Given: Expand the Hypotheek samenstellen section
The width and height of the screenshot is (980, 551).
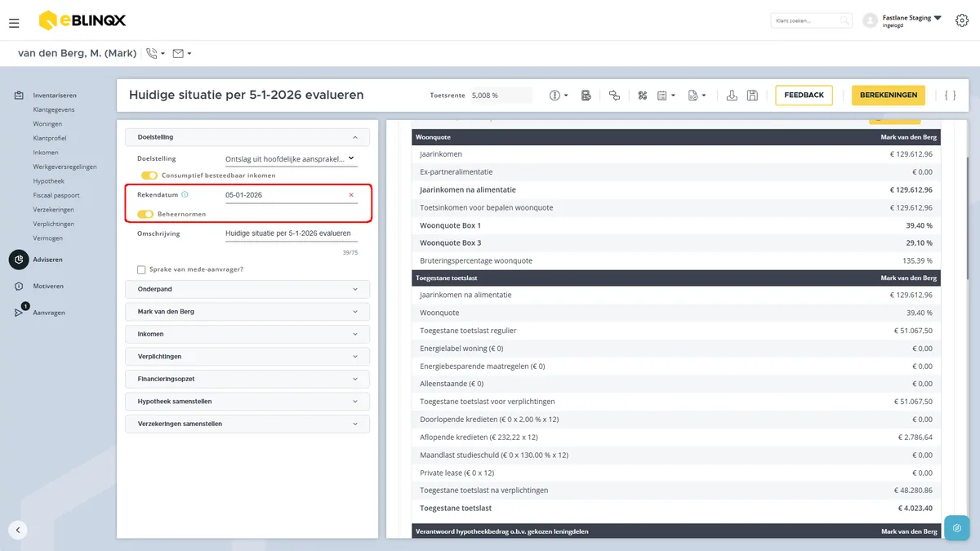Looking at the screenshot, I should [247, 402].
